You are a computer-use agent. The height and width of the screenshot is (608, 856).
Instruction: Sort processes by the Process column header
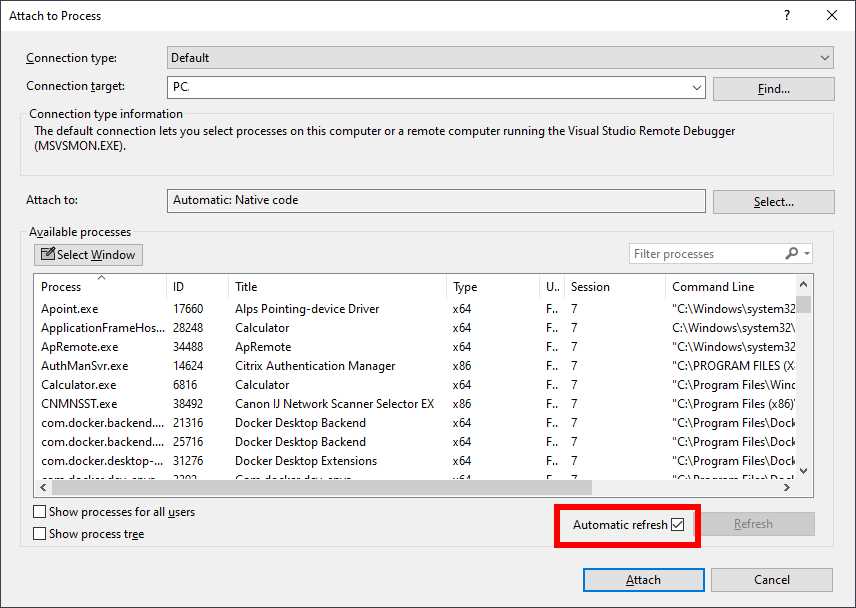click(x=63, y=286)
